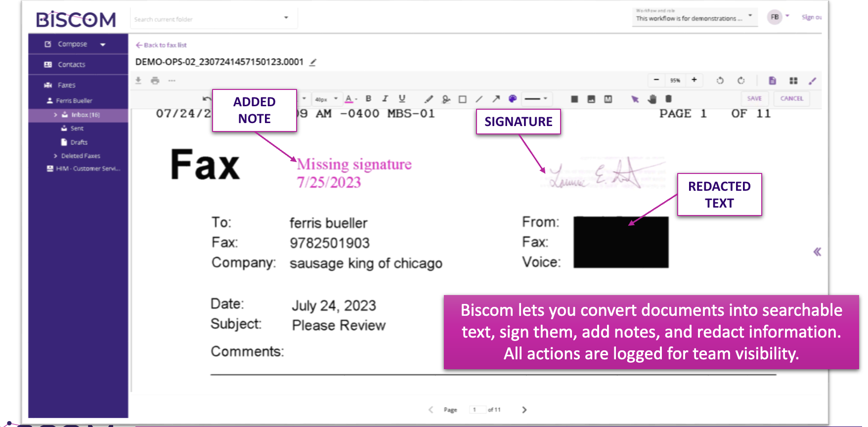Switch to single page document view
Screen dimensions: 868x427
773,81
